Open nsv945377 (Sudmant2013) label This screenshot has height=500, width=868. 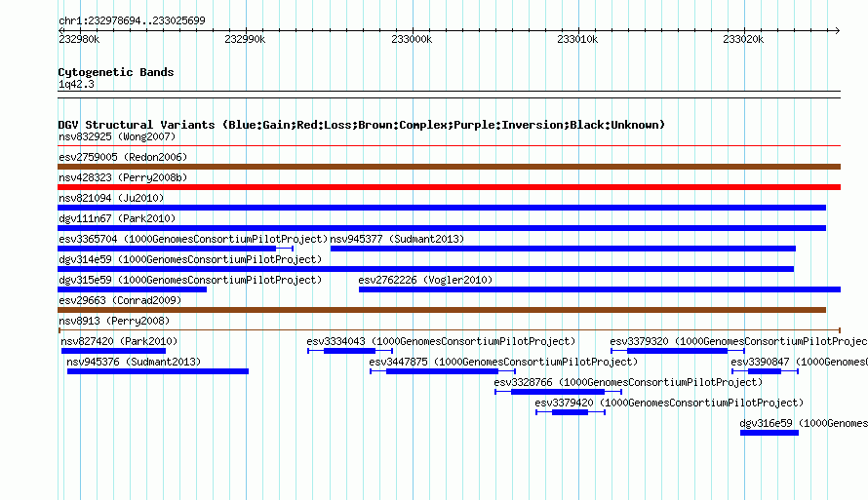pos(397,239)
